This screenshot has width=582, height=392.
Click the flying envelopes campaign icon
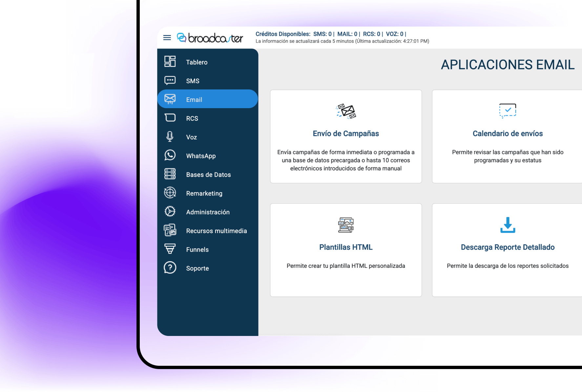(346, 111)
